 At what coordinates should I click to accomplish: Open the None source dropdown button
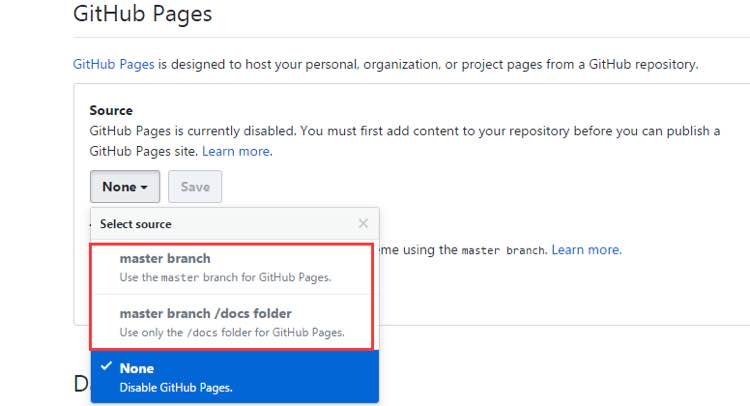pyautogui.click(x=125, y=187)
